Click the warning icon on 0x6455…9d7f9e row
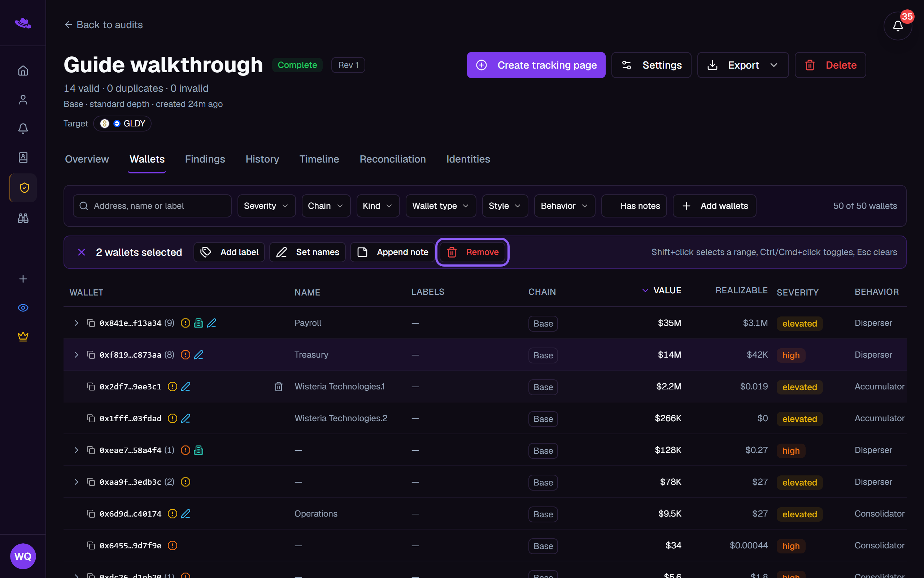This screenshot has width=924, height=578. tap(173, 545)
